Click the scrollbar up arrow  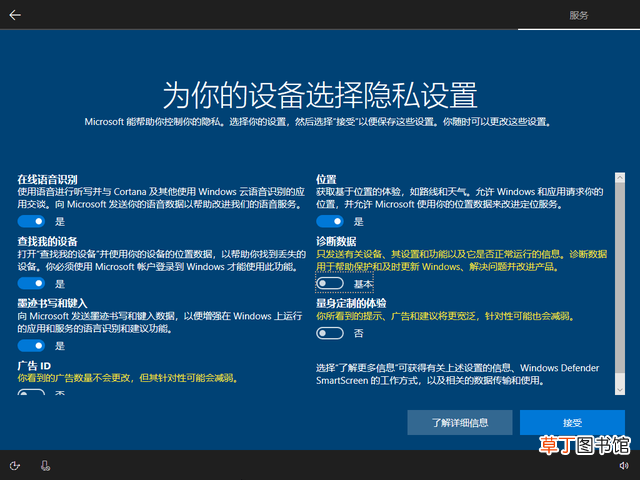[x=620, y=177]
